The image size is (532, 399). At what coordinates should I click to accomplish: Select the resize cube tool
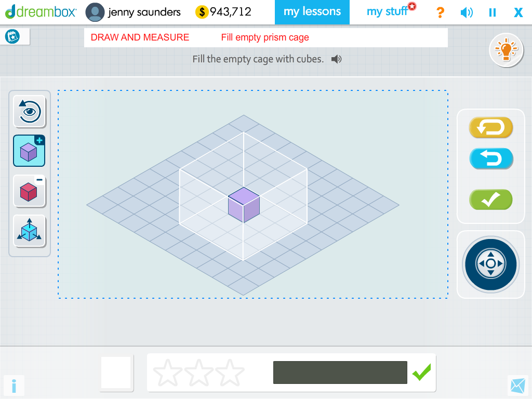pos(29,231)
